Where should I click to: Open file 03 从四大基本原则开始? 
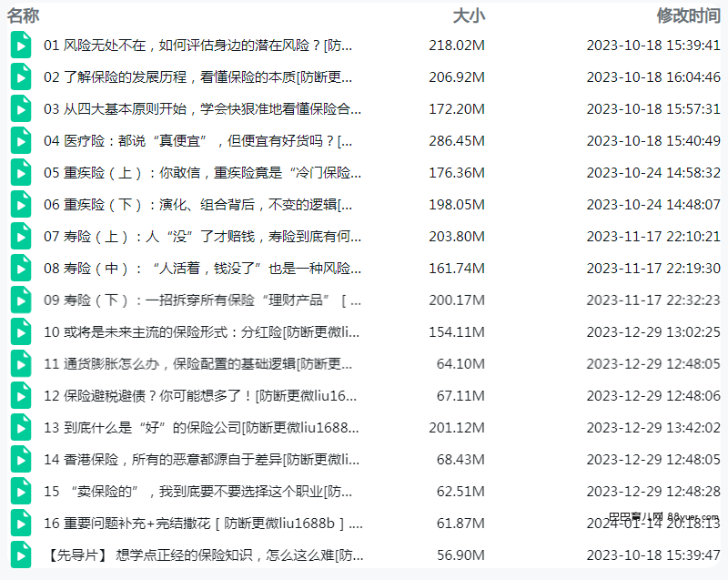202,109
